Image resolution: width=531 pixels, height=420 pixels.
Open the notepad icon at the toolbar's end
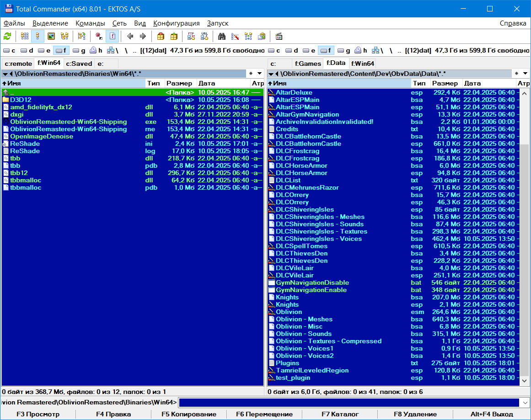point(279,36)
